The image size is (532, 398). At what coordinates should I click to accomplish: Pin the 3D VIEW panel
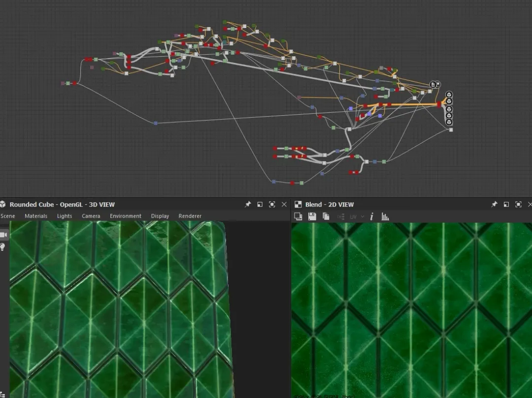coord(248,204)
